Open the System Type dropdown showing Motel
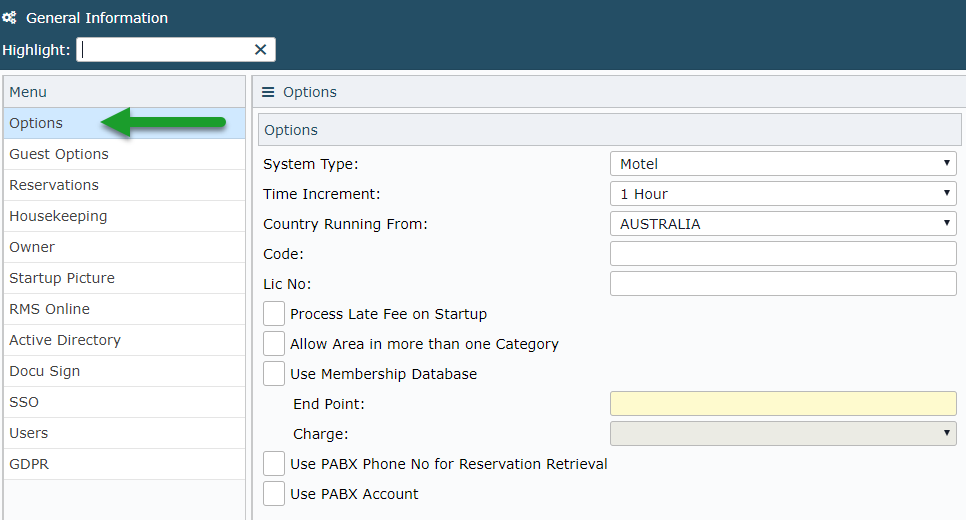The width and height of the screenshot is (966, 520). (783, 164)
